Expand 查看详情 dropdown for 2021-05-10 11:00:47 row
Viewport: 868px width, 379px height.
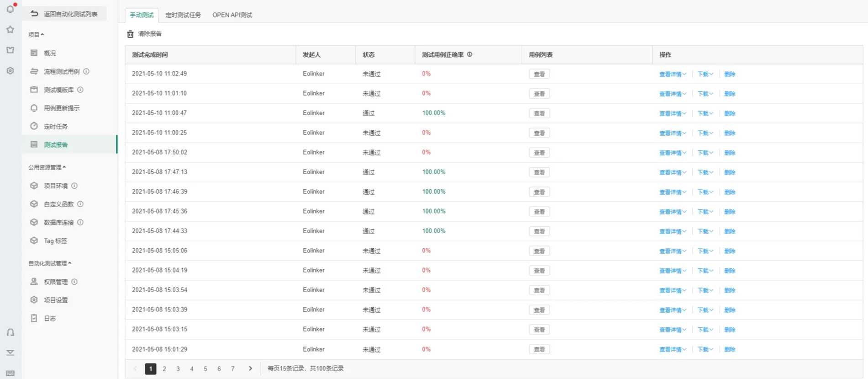point(673,113)
